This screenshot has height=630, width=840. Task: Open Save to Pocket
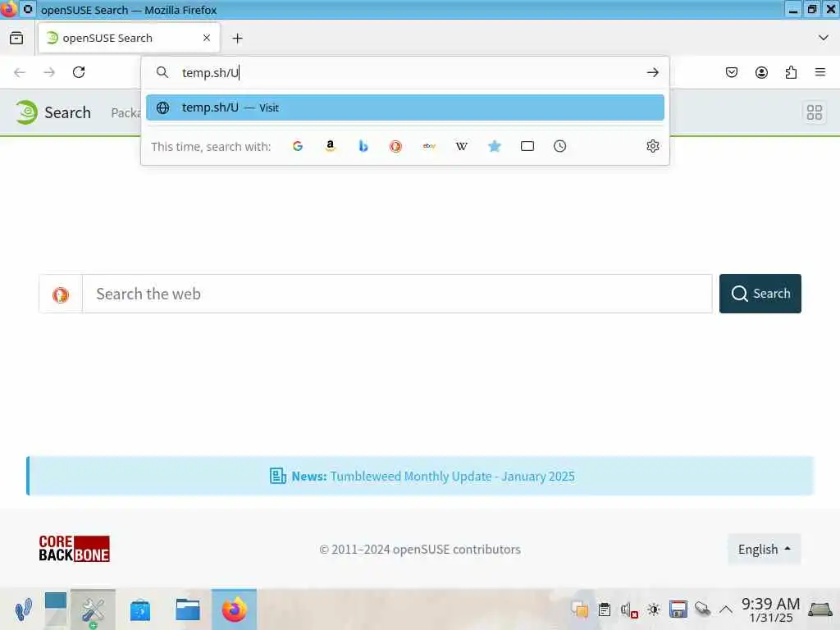(732, 72)
